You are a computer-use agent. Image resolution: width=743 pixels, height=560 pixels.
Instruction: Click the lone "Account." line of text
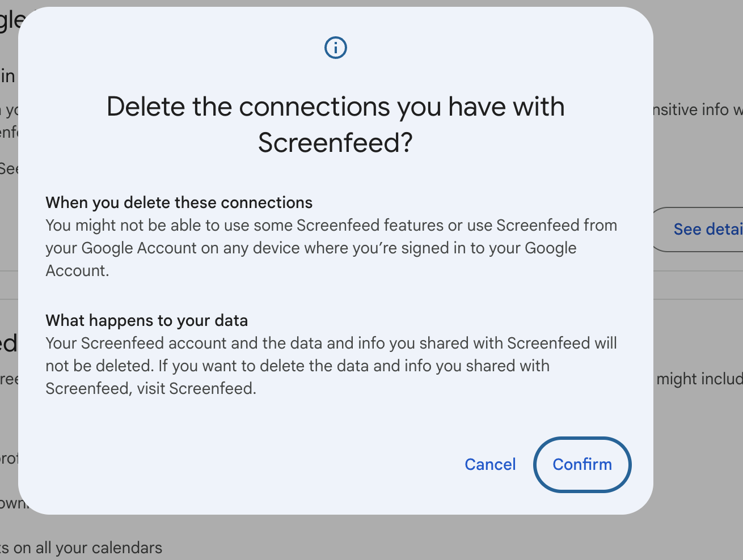tap(77, 271)
